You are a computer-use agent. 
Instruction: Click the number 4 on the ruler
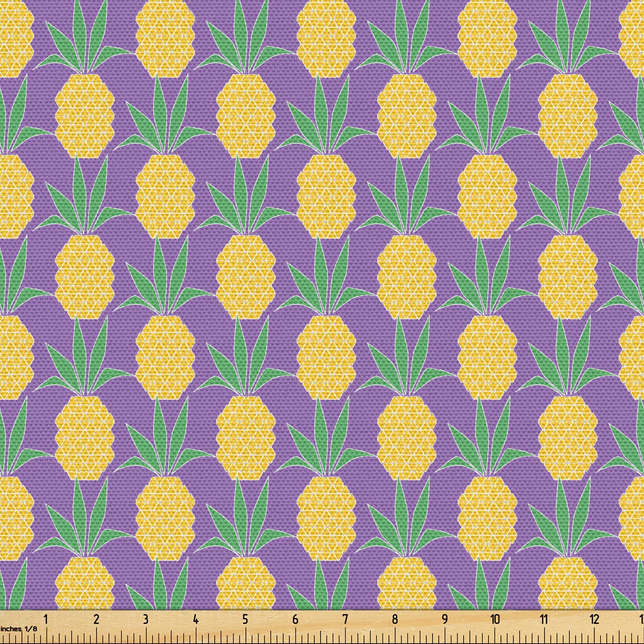[x=196, y=619]
